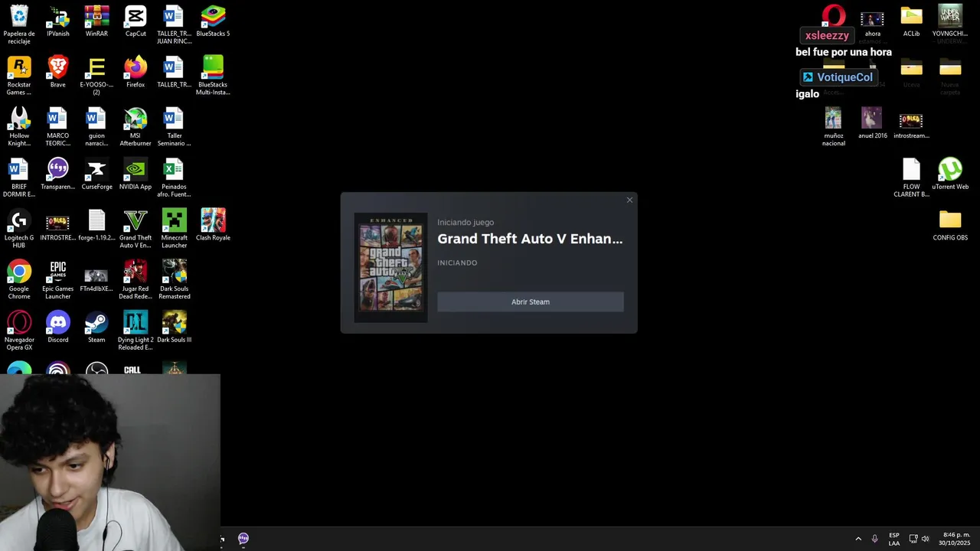Select the ahora video file
Image resolution: width=980 pixels, height=551 pixels.
[x=872, y=23]
